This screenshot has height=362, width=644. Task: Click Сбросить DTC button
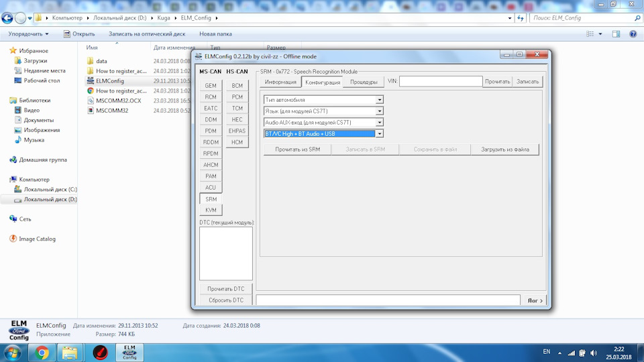[226, 300]
